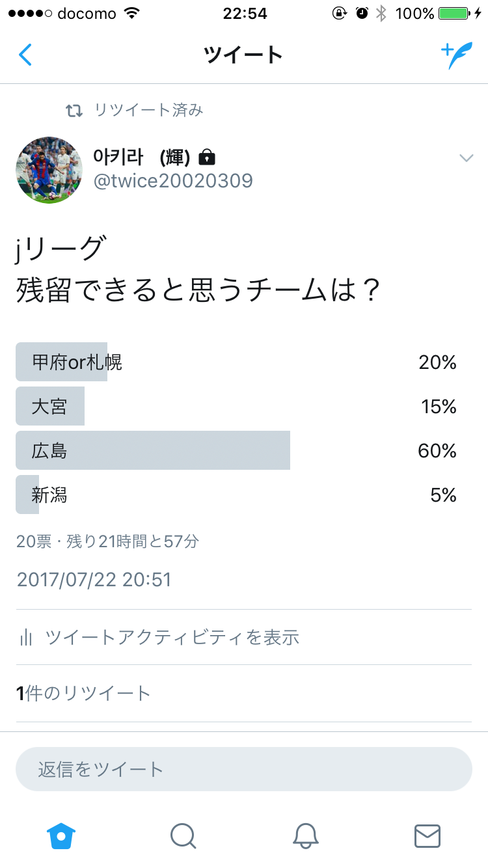Select the 広島 poll result bar

(x=153, y=450)
